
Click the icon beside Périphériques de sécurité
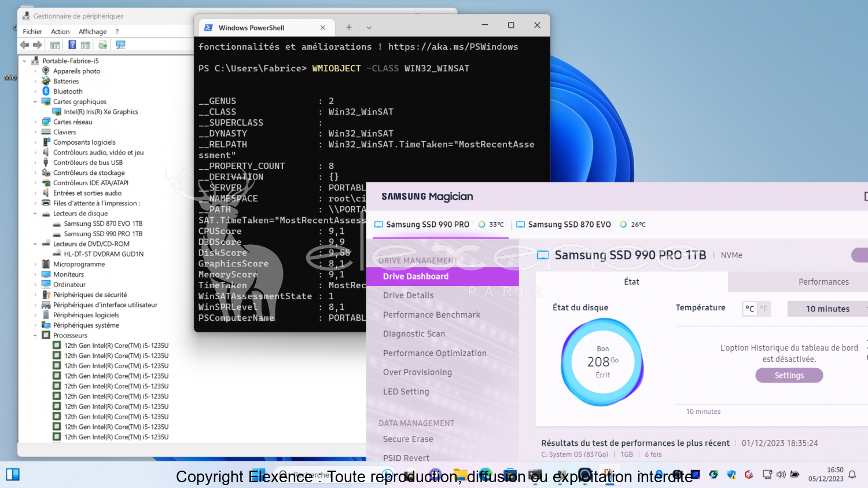tap(46, 295)
